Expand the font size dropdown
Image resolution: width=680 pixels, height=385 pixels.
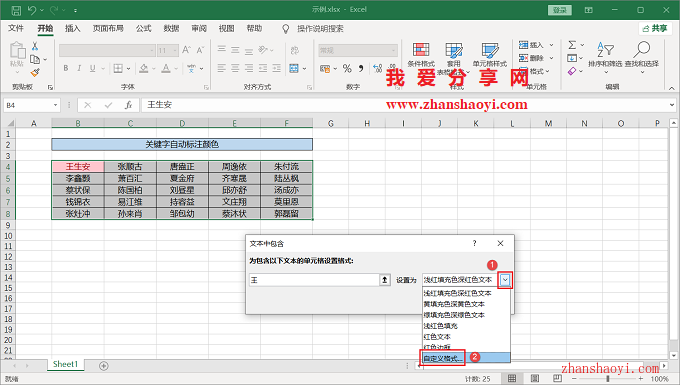click(175, 50)
